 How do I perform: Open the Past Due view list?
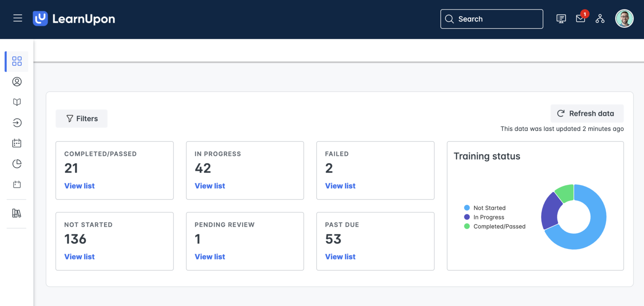(x=340, y=256)
